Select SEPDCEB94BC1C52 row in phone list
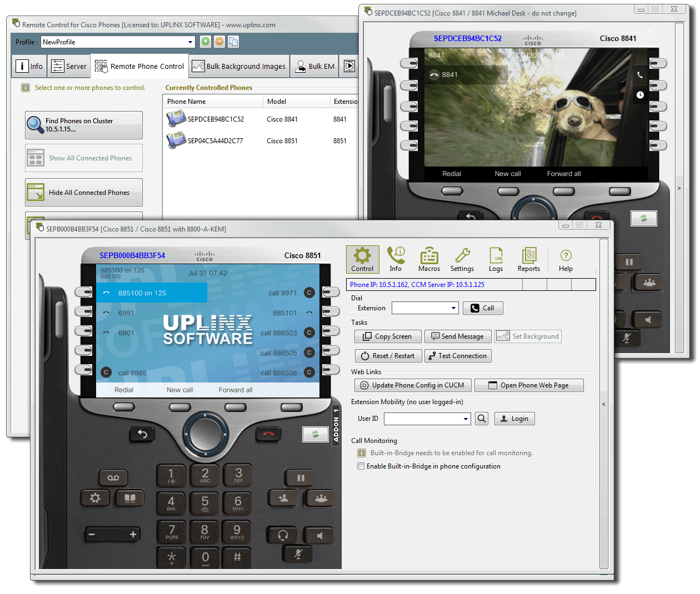Image resolution: width=700 pixels, height=594 pixels. pos(261,119)
